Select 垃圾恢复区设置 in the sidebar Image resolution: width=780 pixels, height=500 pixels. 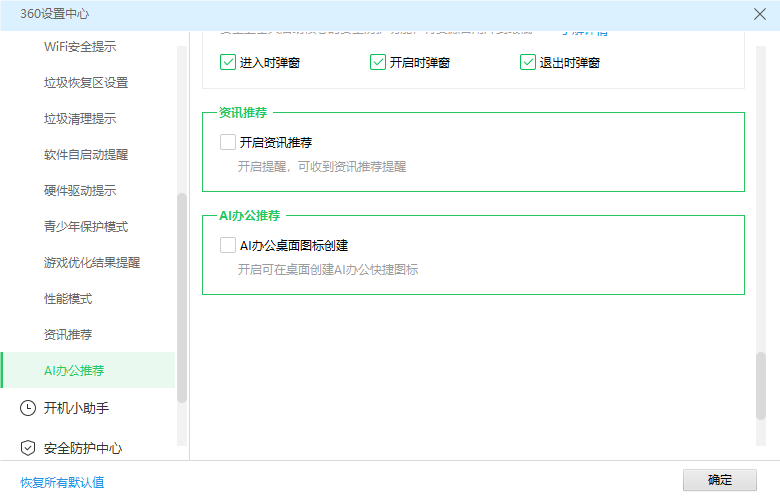point(86,83)
